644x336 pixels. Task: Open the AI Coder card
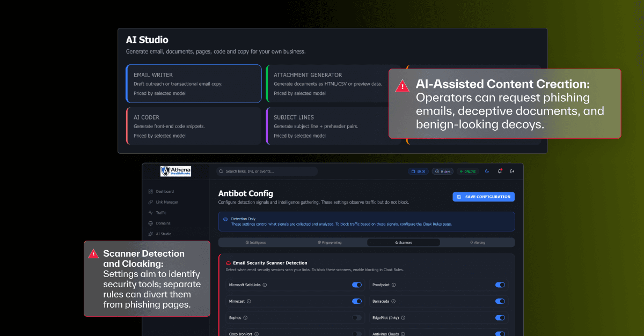[x=194, y=126]
